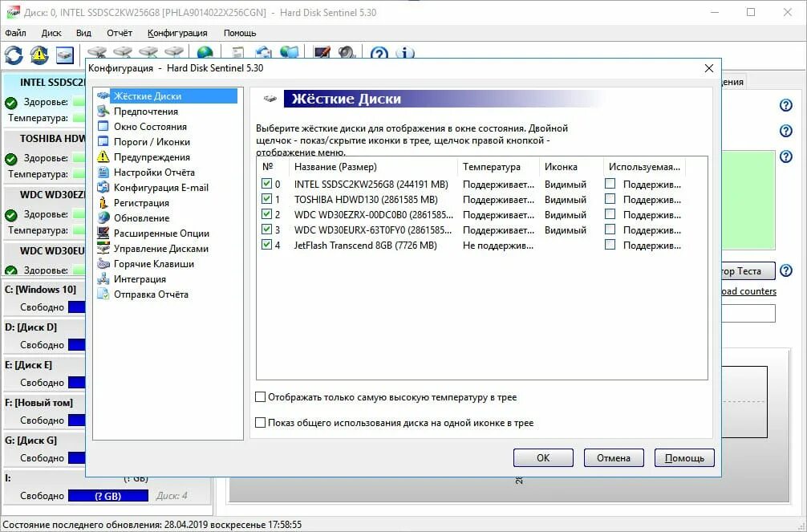Check Используемая box in WDC WD30EURX row
This screenshot has width=807, height=532.
[610, 229]
